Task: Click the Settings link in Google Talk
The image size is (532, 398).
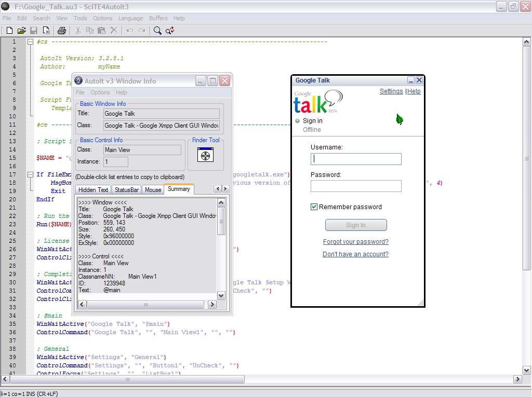Action: (391, 91)
